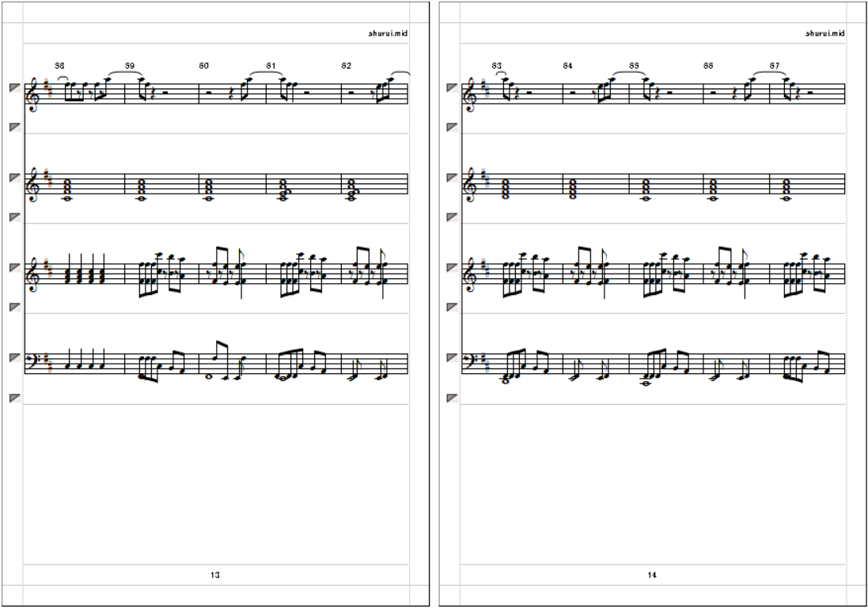Select the third staff handle triangle on page 14
868x608 pixels.
[453, 268]
